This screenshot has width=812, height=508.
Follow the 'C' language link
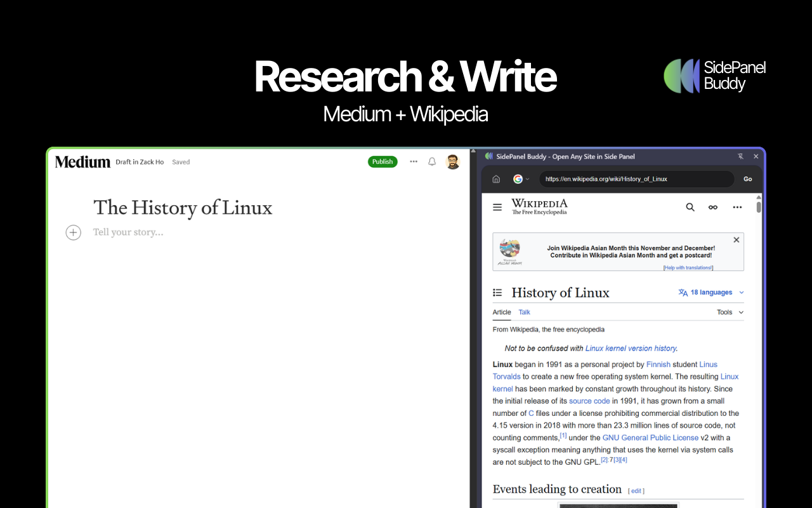(x=531, y=413)
